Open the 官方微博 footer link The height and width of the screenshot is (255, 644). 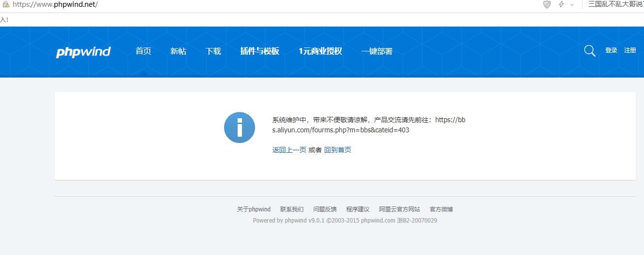pos(441,209)
